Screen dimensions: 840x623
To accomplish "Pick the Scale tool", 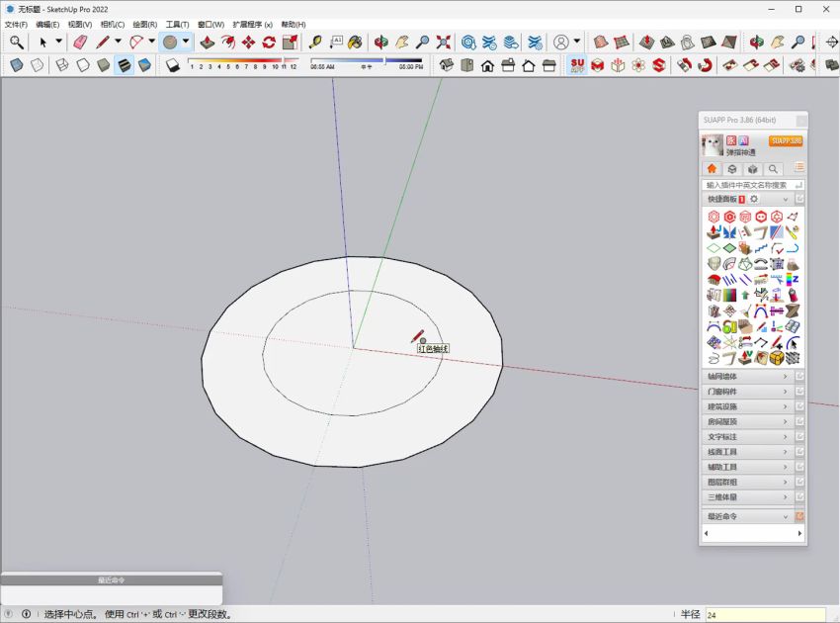I will [290, 42].
